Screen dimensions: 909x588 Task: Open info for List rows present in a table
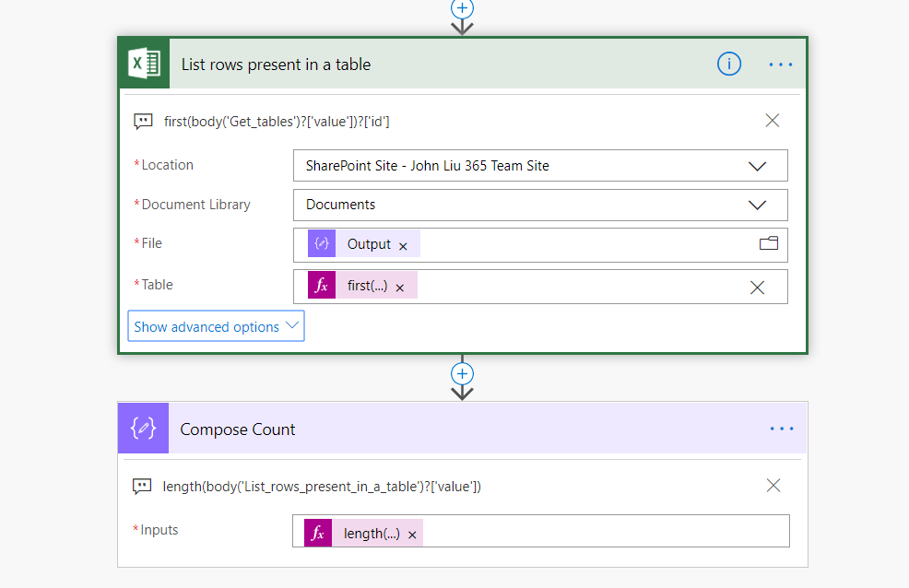(x=729, y=64)
